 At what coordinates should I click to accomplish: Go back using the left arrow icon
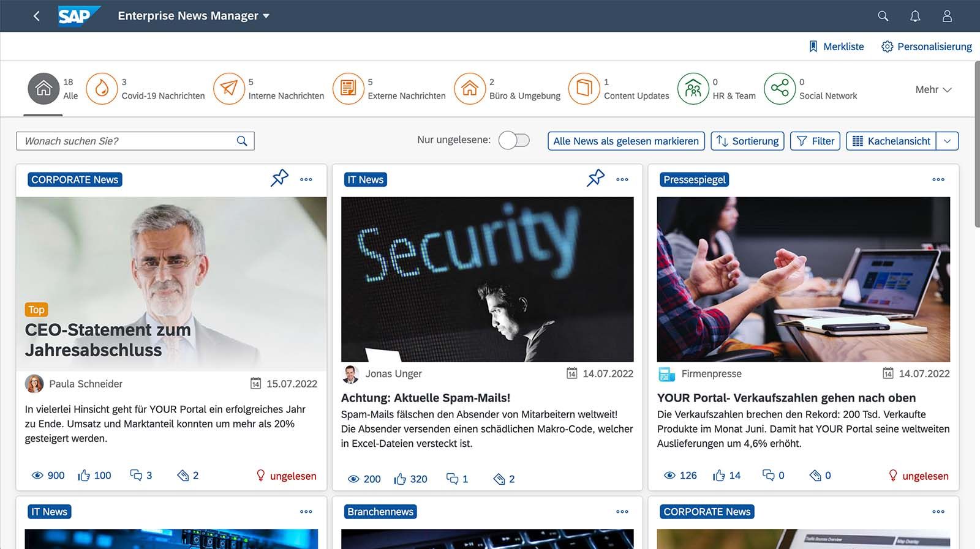37,16
